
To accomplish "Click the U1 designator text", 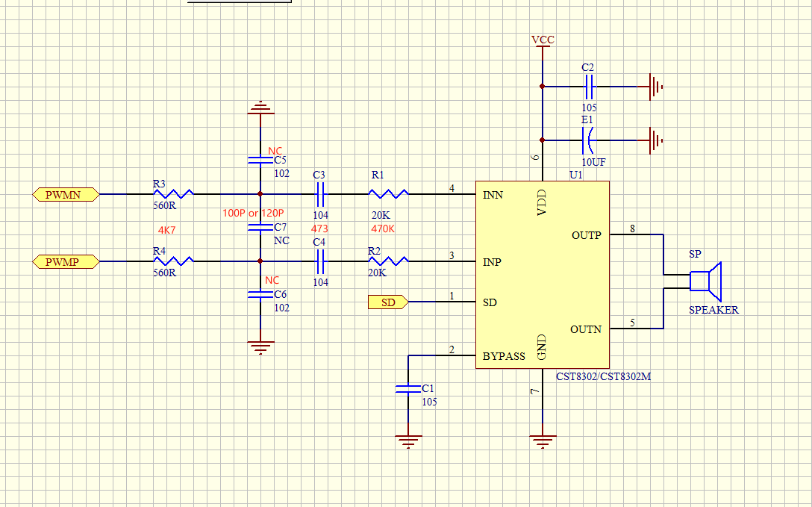I will tap(576, 175).
